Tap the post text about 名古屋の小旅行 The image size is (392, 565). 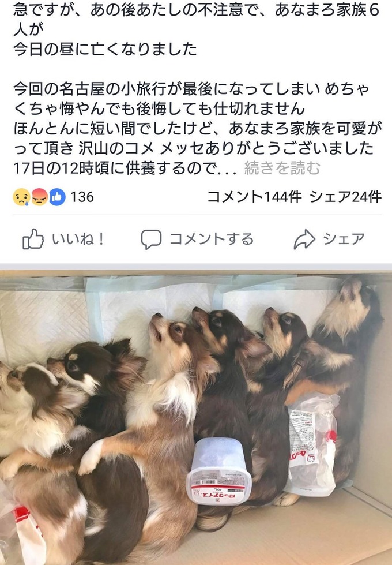pyautogui.click(x=191, y=89)
